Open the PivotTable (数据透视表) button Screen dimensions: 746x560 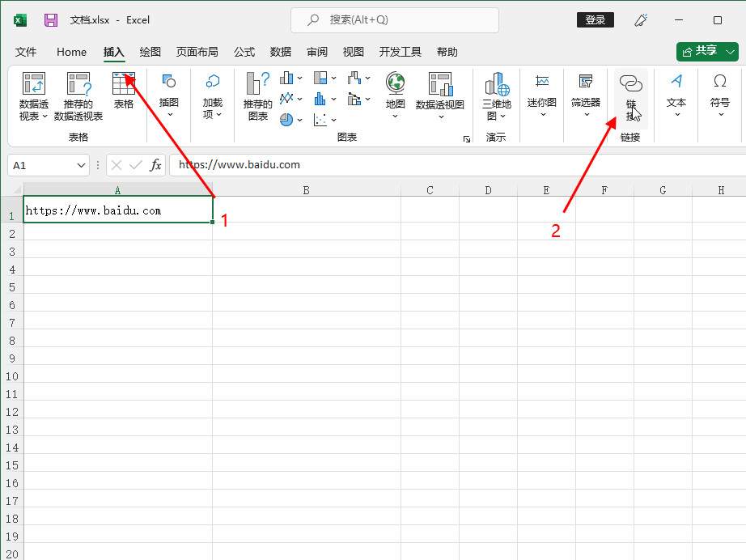coord(34,96)
